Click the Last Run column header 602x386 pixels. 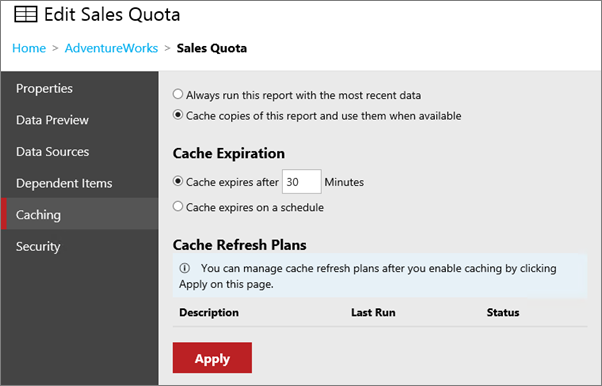[x=373, y=312]
